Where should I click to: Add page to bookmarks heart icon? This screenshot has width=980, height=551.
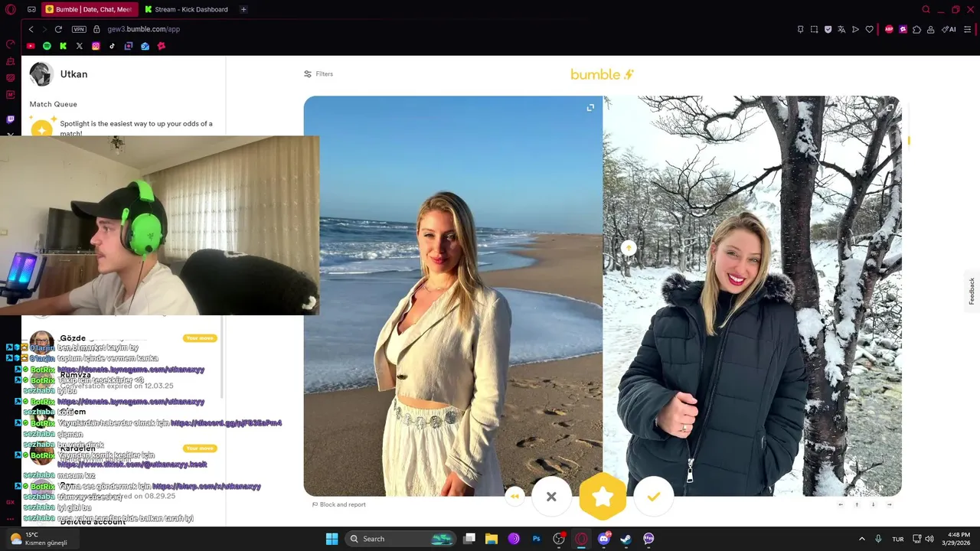(869, 29)
